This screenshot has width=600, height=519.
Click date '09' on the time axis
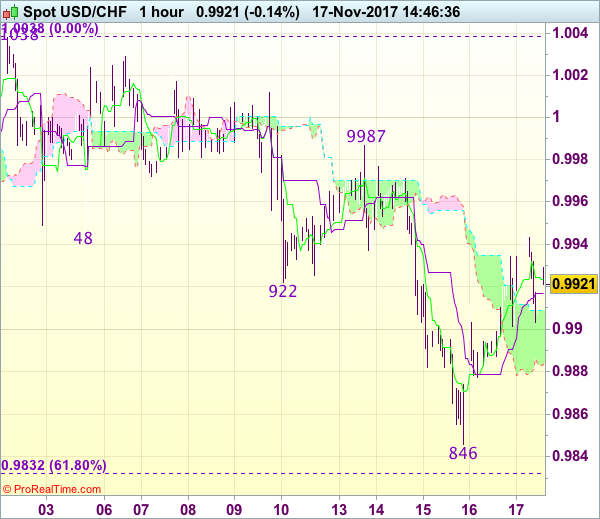pyautogui.click(x=234, y=509)
